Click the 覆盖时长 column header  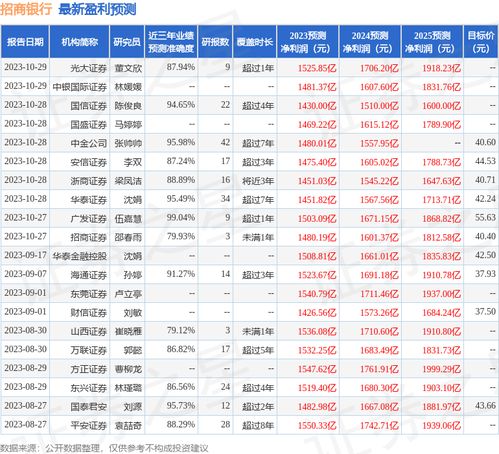click(x=255, y=42)
